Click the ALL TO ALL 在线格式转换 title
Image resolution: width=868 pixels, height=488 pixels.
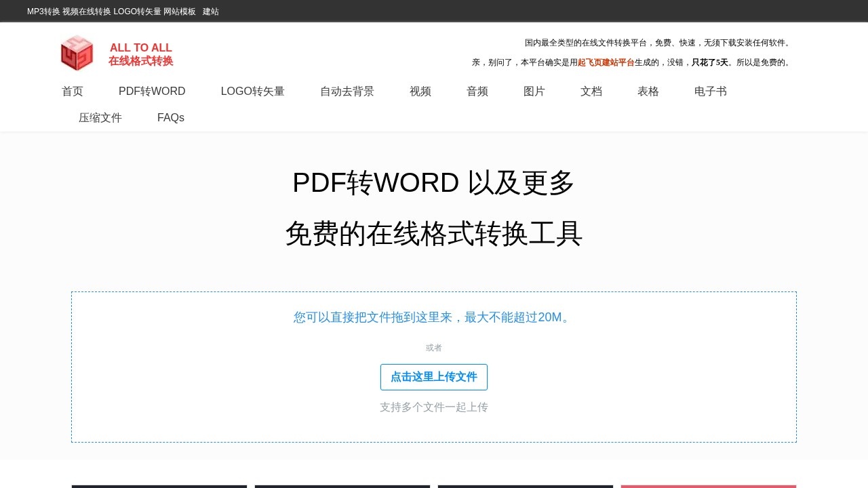point(141,54)
